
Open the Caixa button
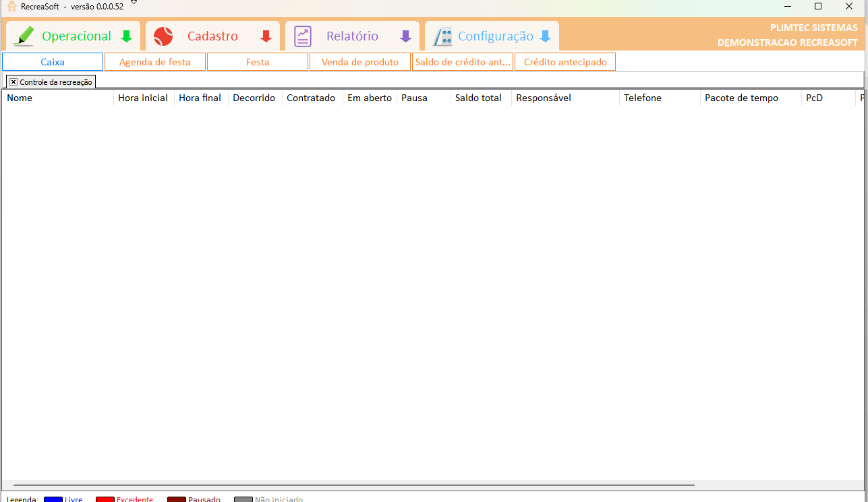coord(53,62)
